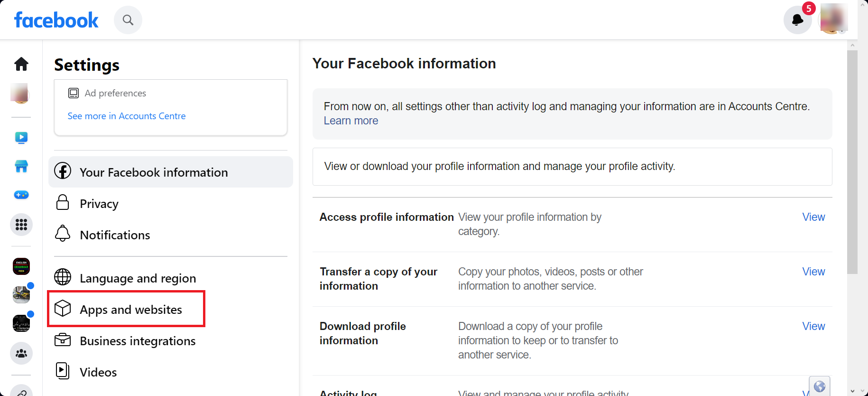The image size is (868, 396).
Task: Open Notifications settings
Action: point(115,235)
